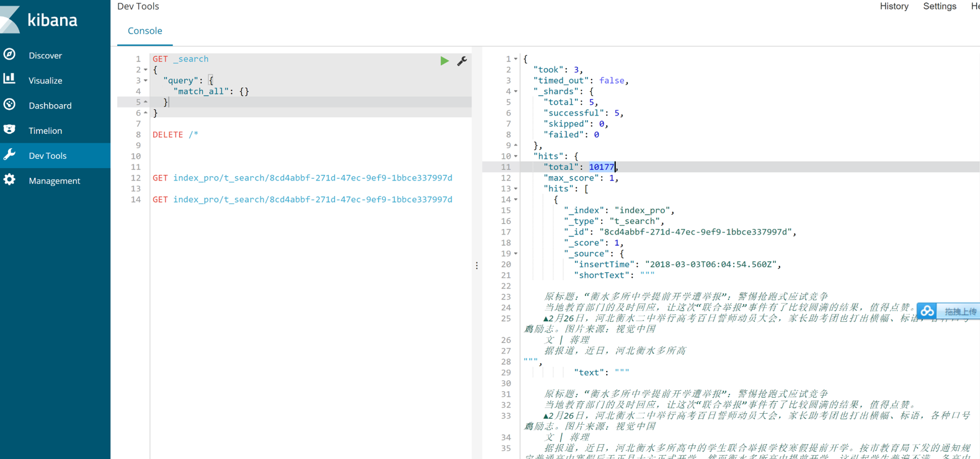
Task: Click the Dev Tools page title
Action: pos(138,6)
